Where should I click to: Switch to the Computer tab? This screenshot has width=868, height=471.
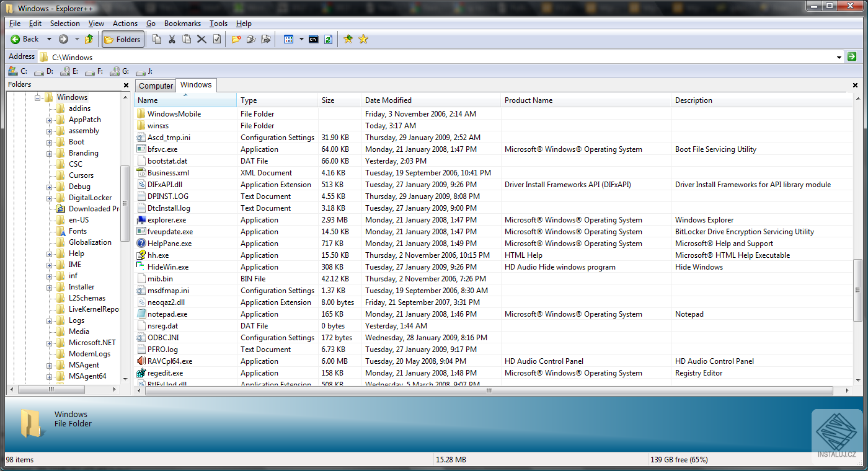coord(156,86)
